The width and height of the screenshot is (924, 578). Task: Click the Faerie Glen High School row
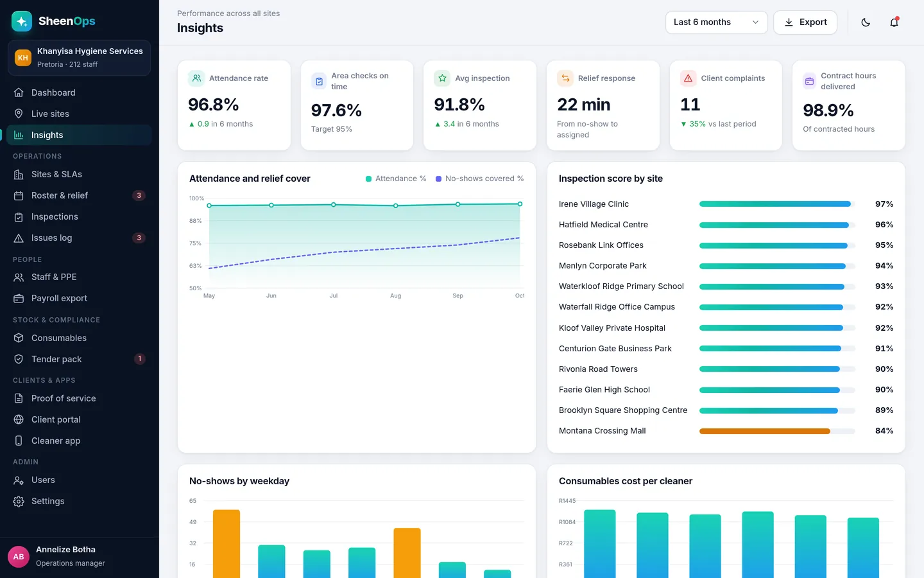click(726, 390)
